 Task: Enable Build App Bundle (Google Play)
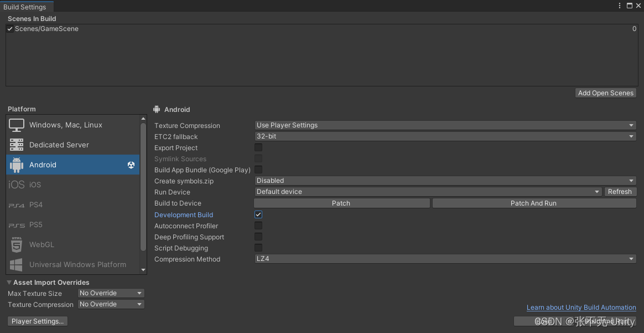[x=258, y=170]
